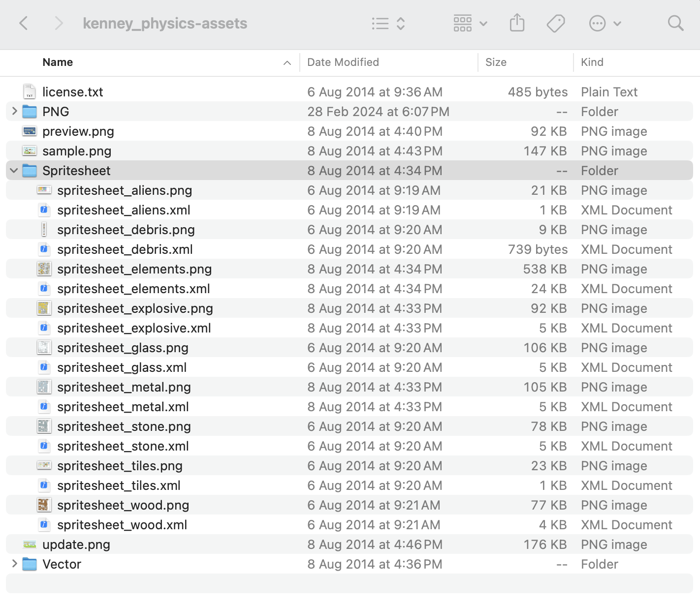Click the XML document icon for spritesheet_glass.xml
Screen dimensions: 700x605
(44, 367)
